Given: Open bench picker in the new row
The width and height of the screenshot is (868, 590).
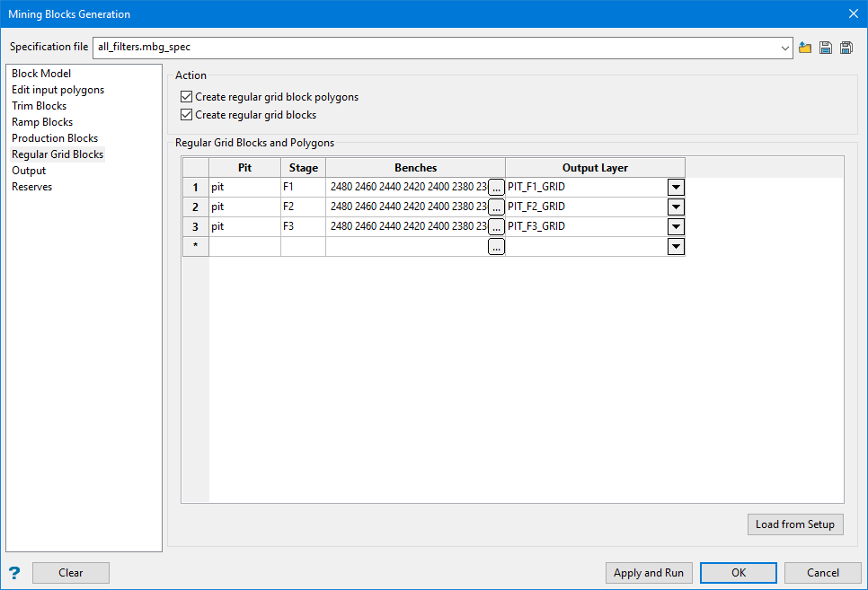Looking at the screenshot, I should (496, 247).
